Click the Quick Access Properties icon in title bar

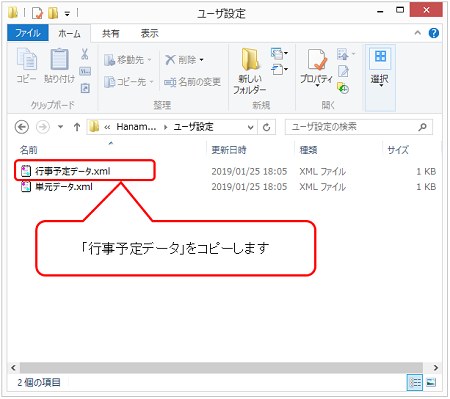(x=37, y=13)
